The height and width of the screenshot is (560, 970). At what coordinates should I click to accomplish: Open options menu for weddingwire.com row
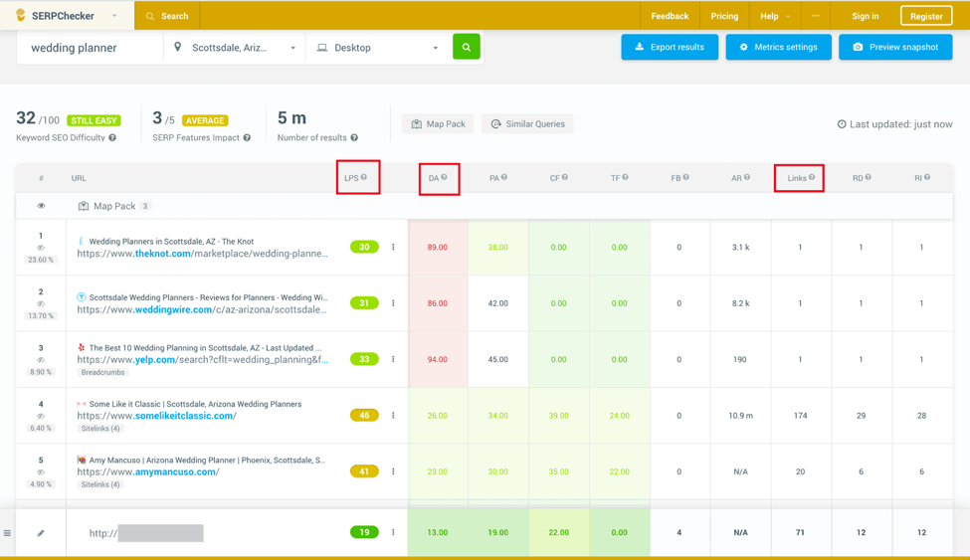pos(393,303)
